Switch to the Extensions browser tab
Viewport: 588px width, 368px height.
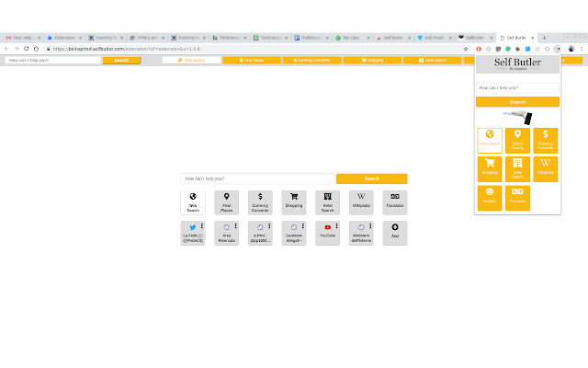(x=63, y=38)
